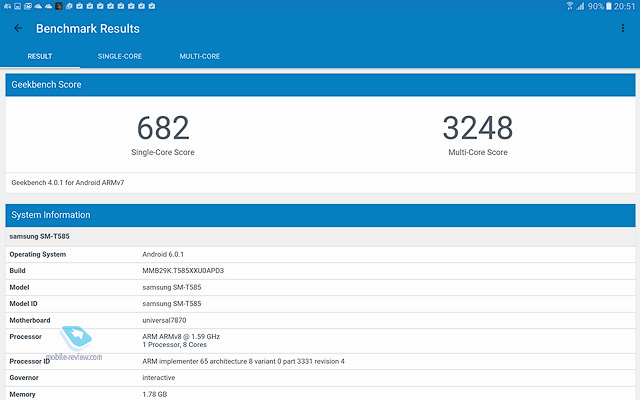Screen dimensions: 640x400
Task: Switch to the MULTI-CORE tab
Action: 200,56
